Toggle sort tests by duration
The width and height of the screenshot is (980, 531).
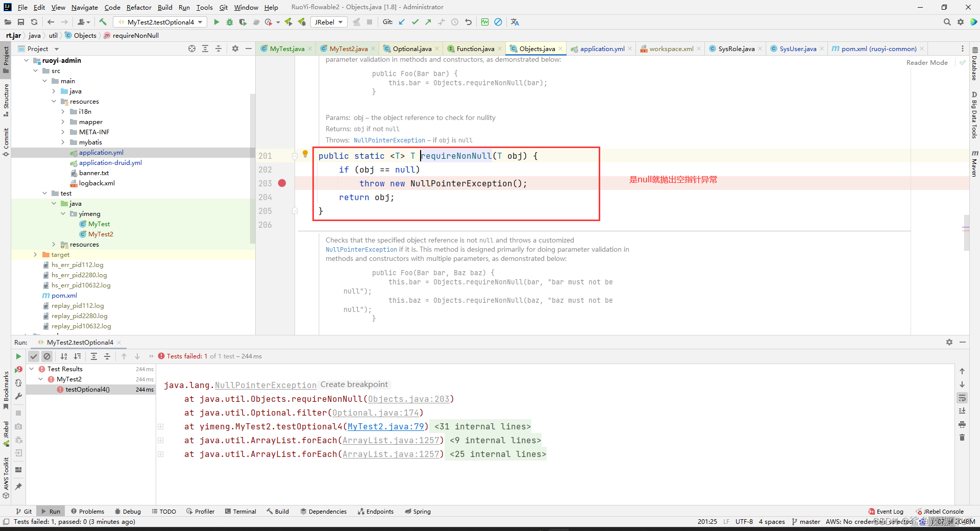pyautogui.click(x=77, y=356)
